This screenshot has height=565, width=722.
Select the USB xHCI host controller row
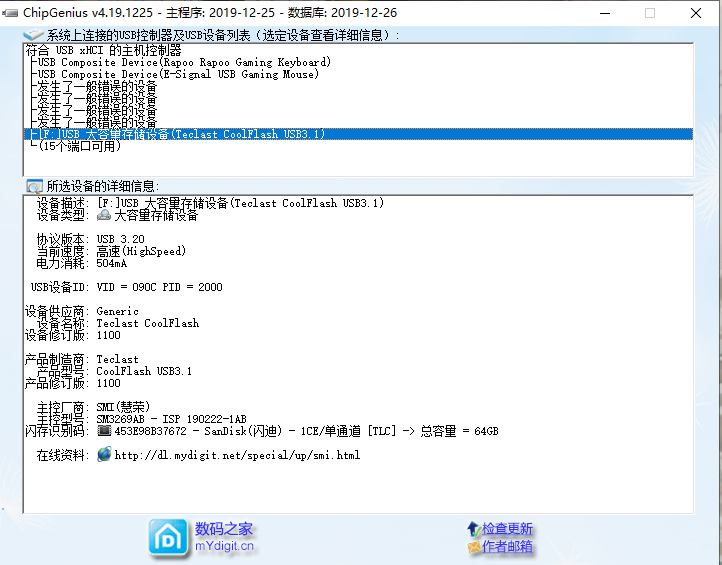(358, 50)
